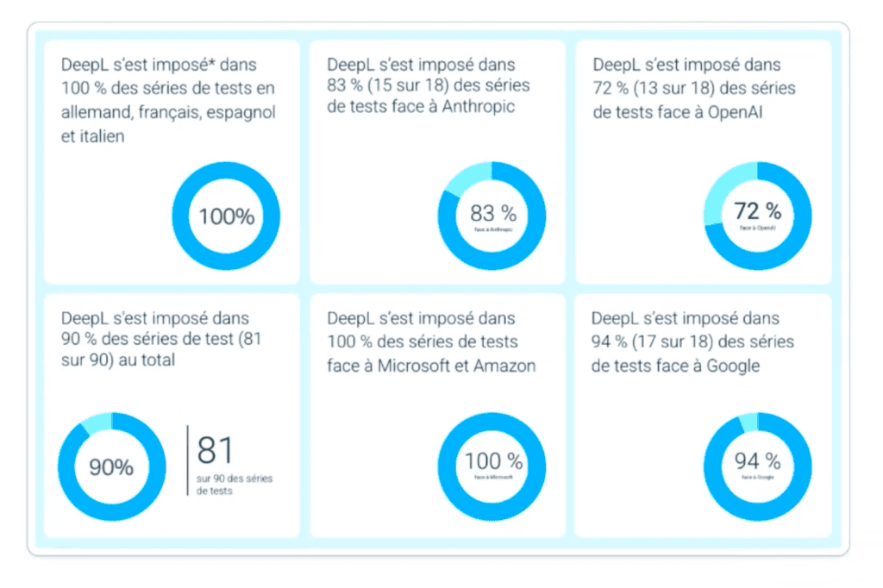The image size is (883, 588).
Task: Click the small "face à Microsoft" label inside the donut
Action: [x=492, y=477]
